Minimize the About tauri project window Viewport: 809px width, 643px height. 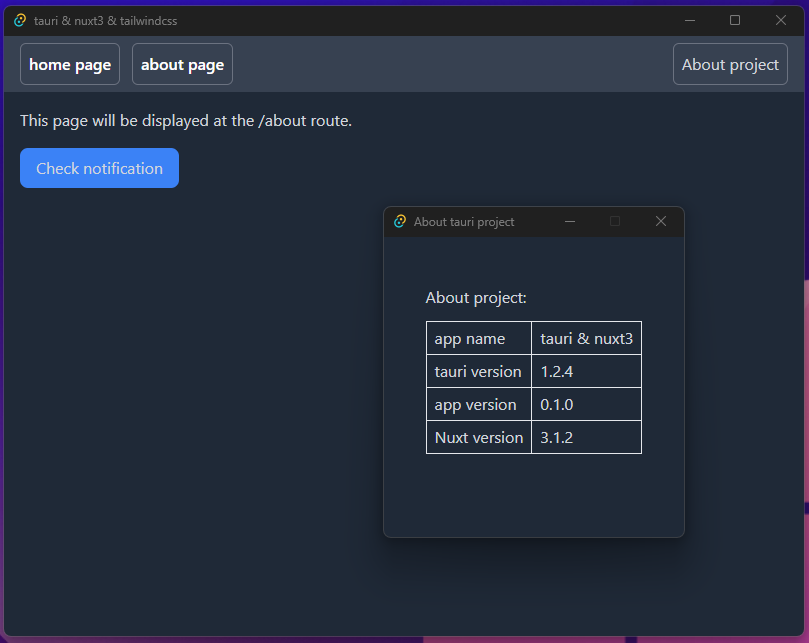[570, 221]
